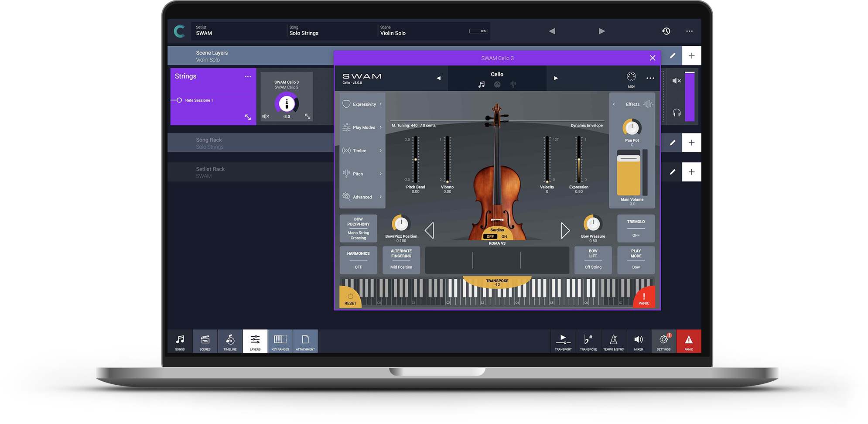Add item to Song Rack with plus
This screenshot has height=424, width=868.
[x=692, y=143]
